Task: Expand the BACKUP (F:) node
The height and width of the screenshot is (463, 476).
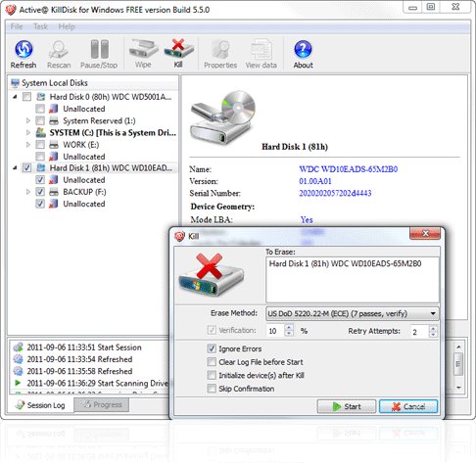Action: pos(28,192)
